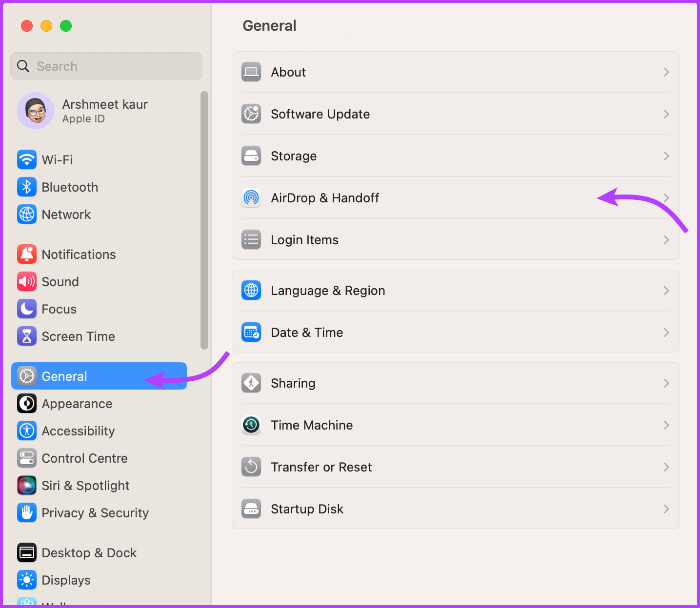Open the Transfer or Reset settings

click(456, 467)
